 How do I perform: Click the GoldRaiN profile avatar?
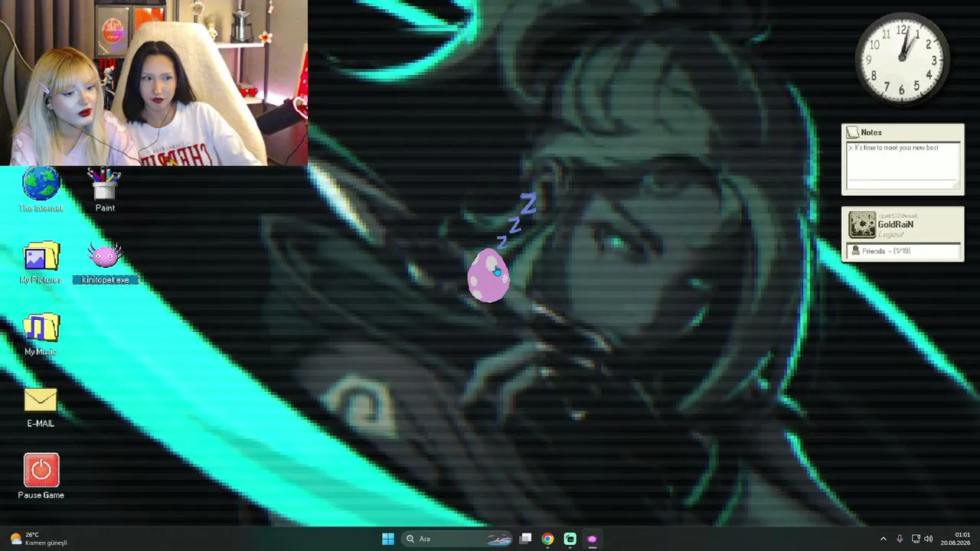pyautogui.click(x=861, y=225)
